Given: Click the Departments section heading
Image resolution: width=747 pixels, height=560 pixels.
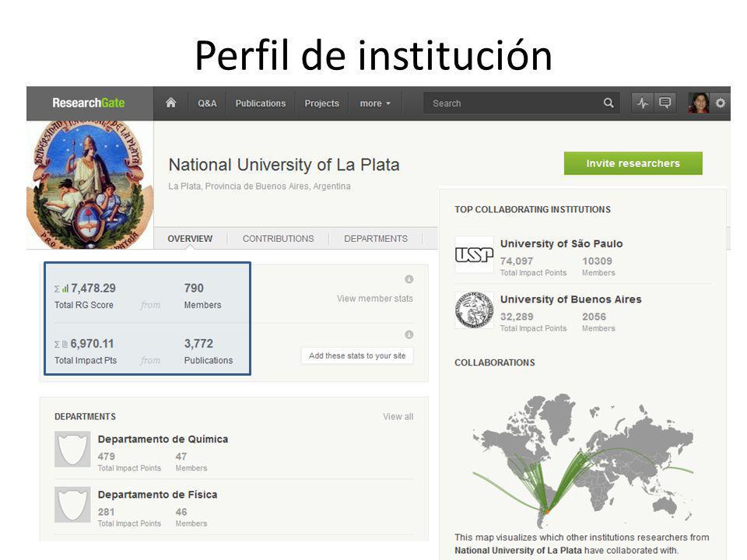Looking at the screenshot, I should [86, 417].
